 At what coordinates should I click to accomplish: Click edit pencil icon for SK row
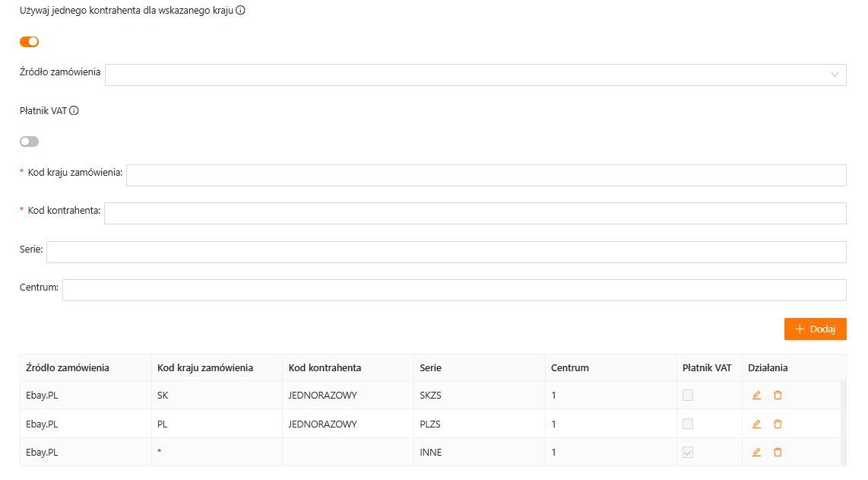756,395
